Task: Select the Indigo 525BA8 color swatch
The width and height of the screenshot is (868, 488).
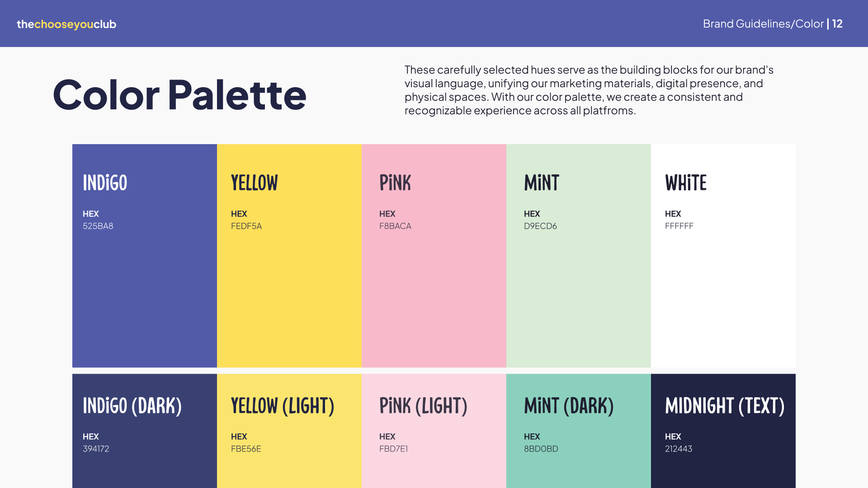Action: [x=145, y=256]
